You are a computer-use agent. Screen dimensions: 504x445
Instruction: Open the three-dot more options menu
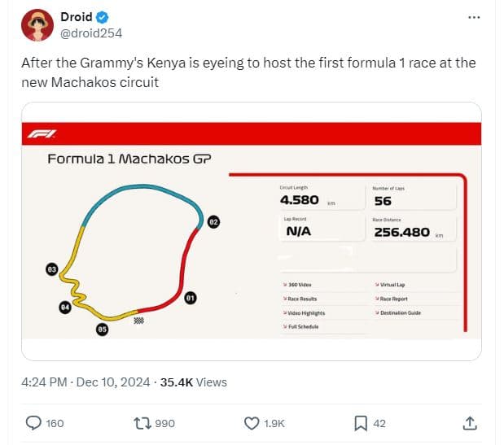click(x=475, y=17)
